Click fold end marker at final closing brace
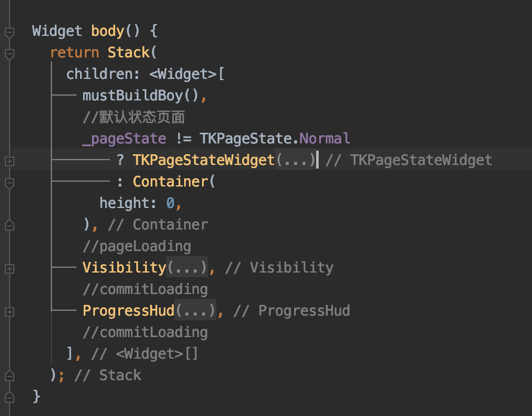Screen dimensions: 532x416 coord(9,396)
